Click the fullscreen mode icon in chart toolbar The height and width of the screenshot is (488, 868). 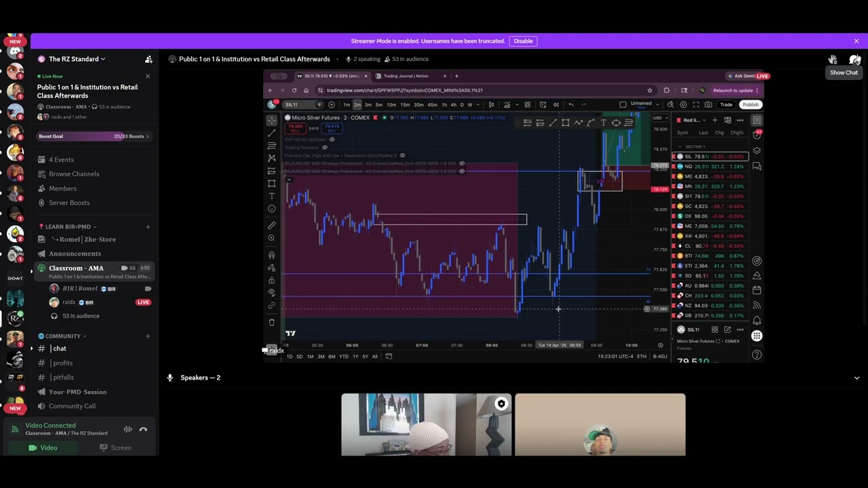[x=696, y=104]
